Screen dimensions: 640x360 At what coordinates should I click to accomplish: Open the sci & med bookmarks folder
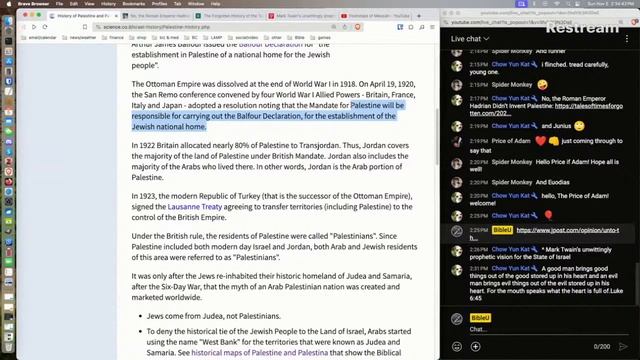pyautogui.click(x=165, y=38)
